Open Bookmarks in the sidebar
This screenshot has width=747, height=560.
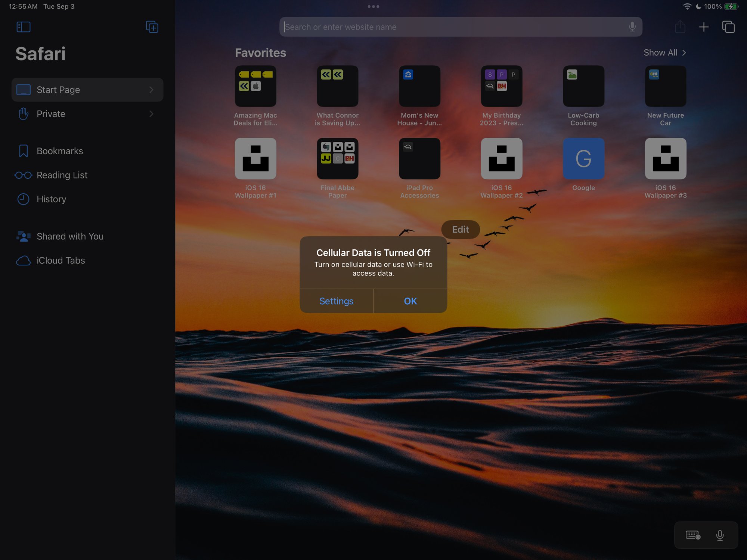[x=60, y=151]
